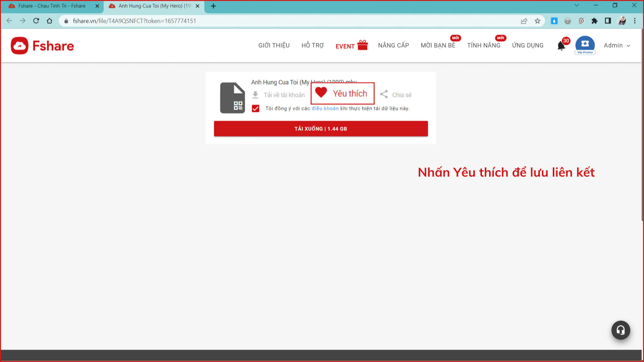Viewport: 644px width, 362px height.
Task: Go back to the previous page
Action: pos(9,21)
